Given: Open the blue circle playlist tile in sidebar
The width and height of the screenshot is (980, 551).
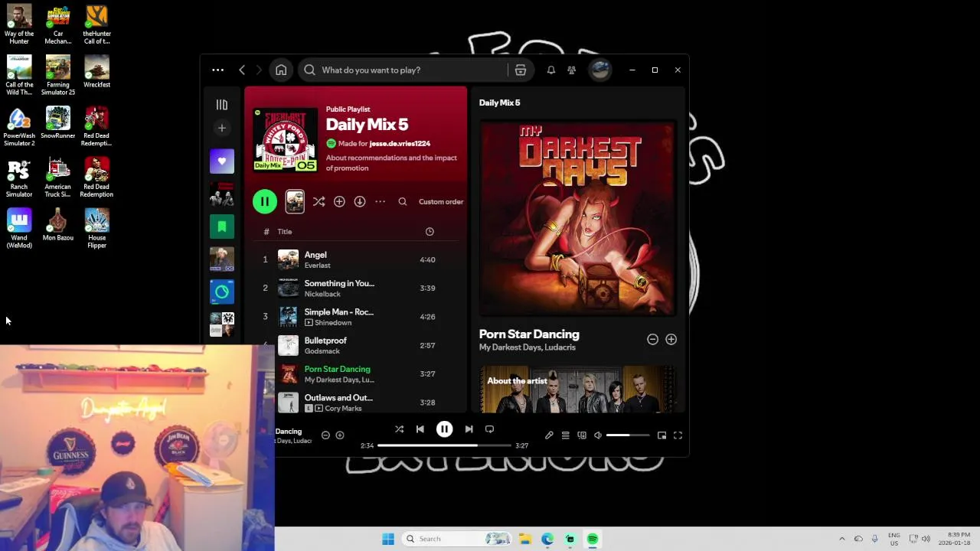Looking at the screenshot, I should pos(222,292).
